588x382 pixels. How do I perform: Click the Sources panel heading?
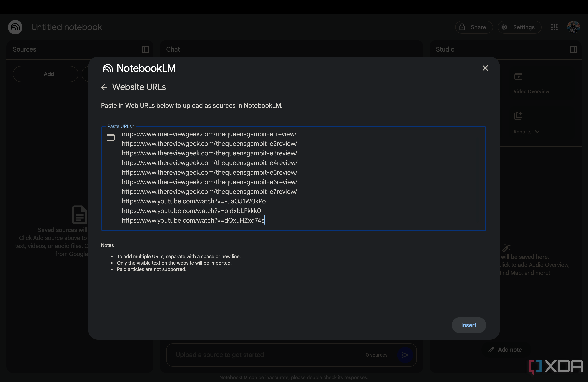point(24,49)
